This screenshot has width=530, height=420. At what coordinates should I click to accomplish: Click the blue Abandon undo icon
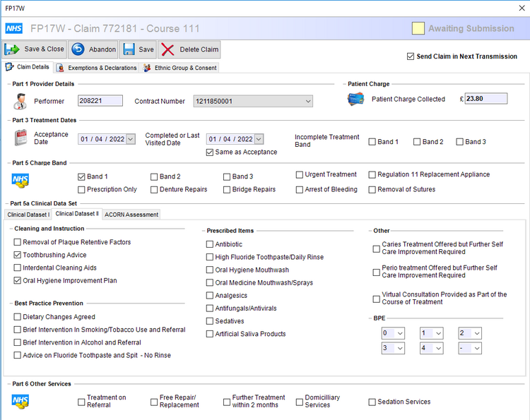pyautogui.click(x=78, y=49)
